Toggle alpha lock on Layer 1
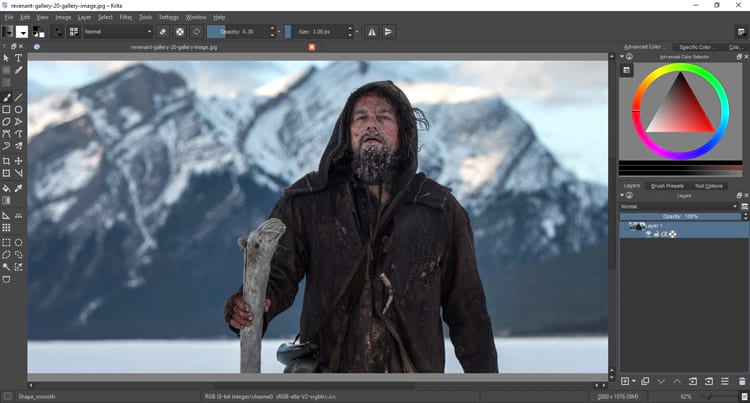The width and height of the screenshot is (750, 403). [673, 234]
